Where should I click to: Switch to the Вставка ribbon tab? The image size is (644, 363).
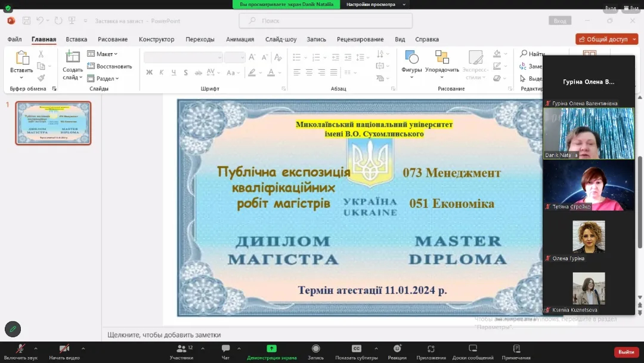click(x=76, y=39)
